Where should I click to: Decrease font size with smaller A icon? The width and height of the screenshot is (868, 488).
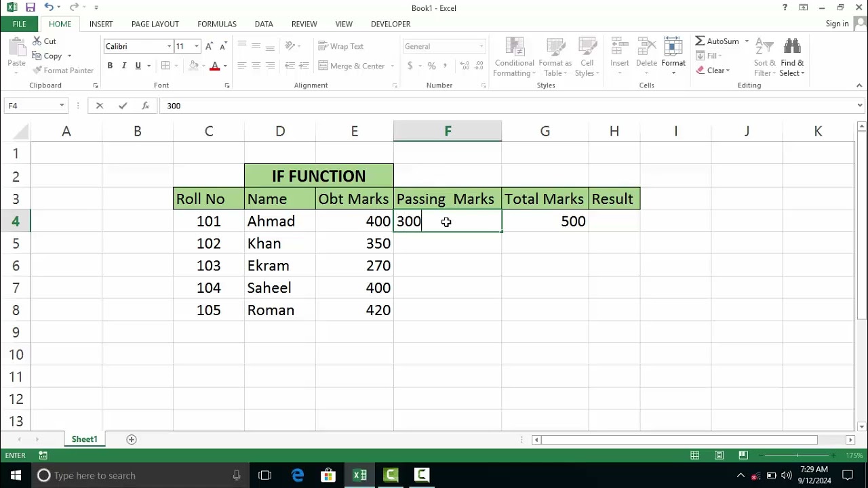(223, 46)
